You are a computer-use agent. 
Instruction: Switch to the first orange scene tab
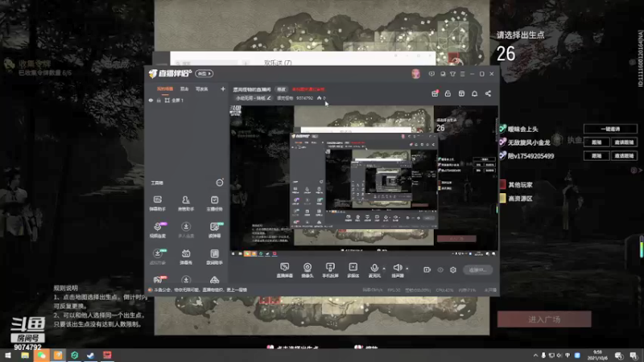pos(165,89)
